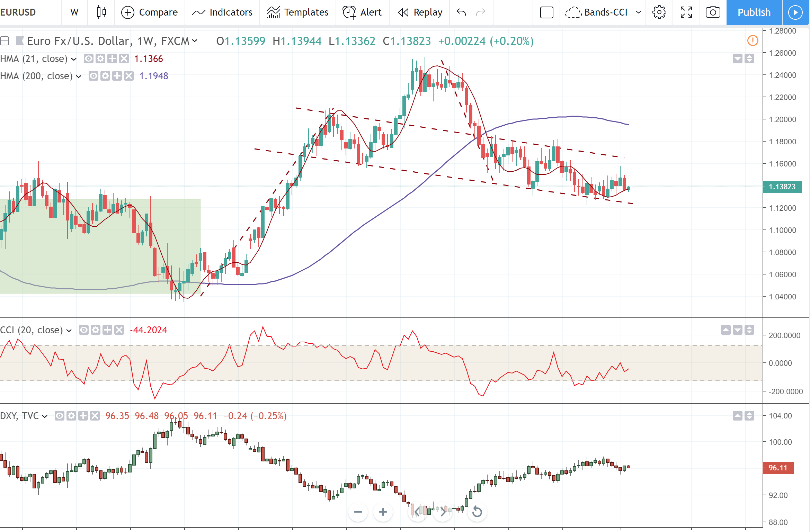Image resolution: width=810 pixels, height=532 pixels.
Task: Click the 1.13823 current price label
Action: pos(782,187)
